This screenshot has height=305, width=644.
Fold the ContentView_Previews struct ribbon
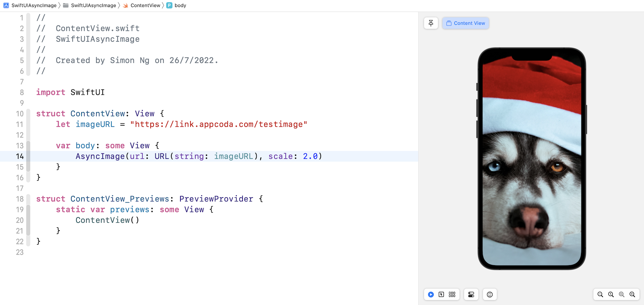(29, 198)
